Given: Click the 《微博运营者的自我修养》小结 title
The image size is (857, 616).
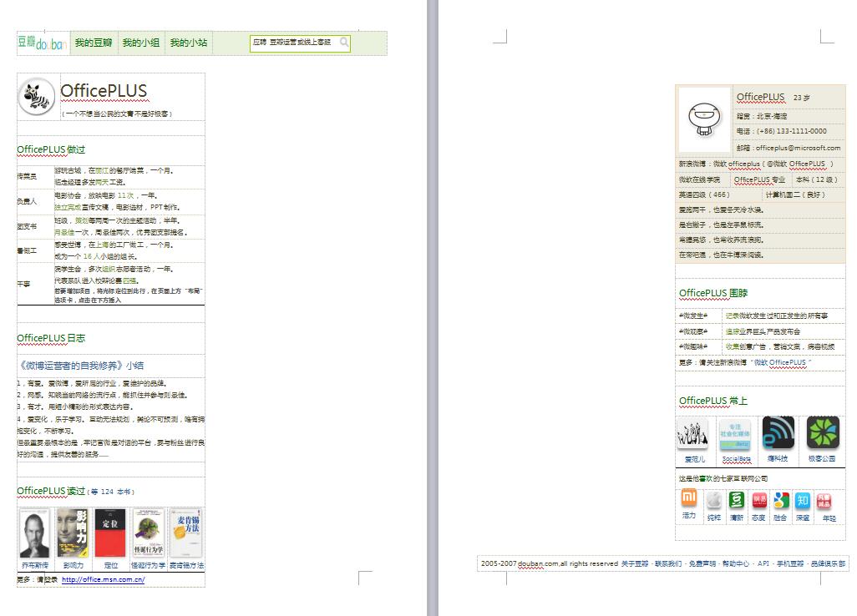Looking at the screenshot, I should (x=80, y=365).
